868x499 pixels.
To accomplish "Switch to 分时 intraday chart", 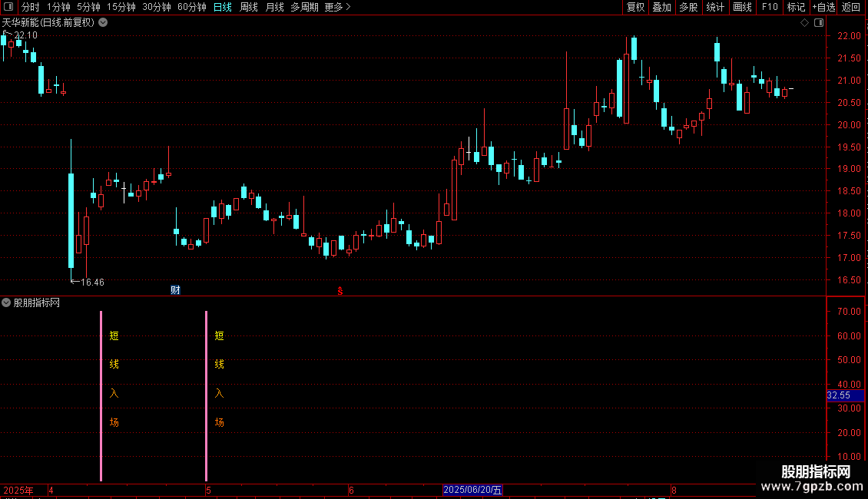I will click(x=31, y=7).
